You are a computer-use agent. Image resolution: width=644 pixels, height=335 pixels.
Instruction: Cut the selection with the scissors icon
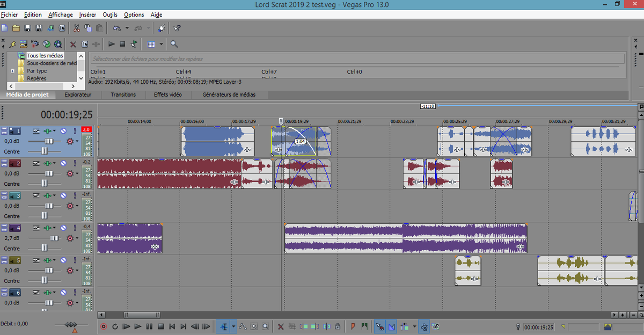click(x=77, y=28)
